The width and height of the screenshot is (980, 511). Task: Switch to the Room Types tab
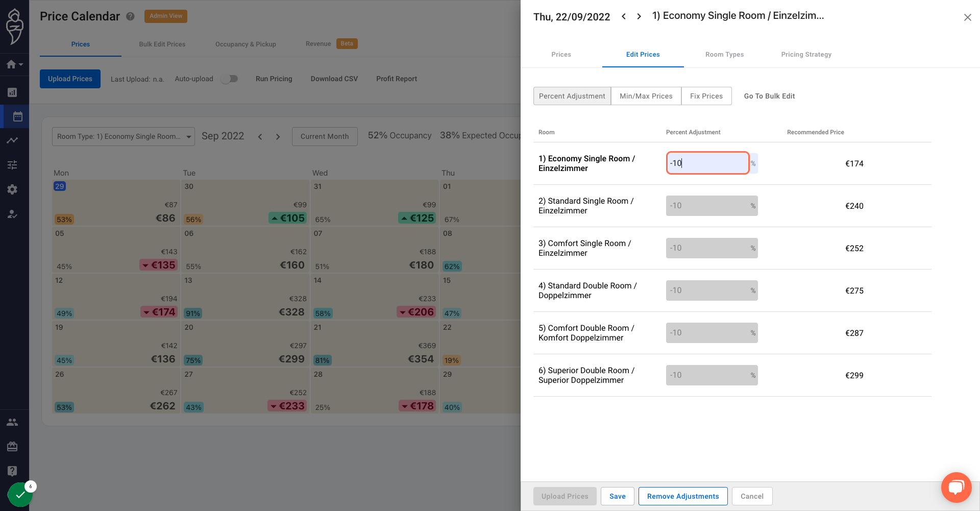(724, 55)
